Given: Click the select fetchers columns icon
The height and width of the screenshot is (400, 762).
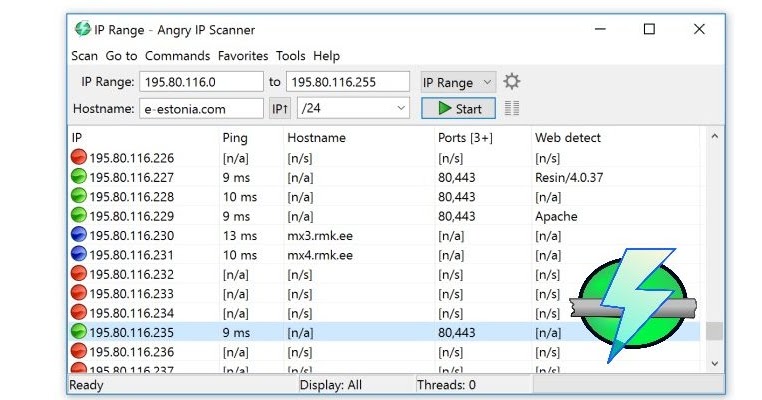Looking at the screenshot, I should (x=512, y=108).
